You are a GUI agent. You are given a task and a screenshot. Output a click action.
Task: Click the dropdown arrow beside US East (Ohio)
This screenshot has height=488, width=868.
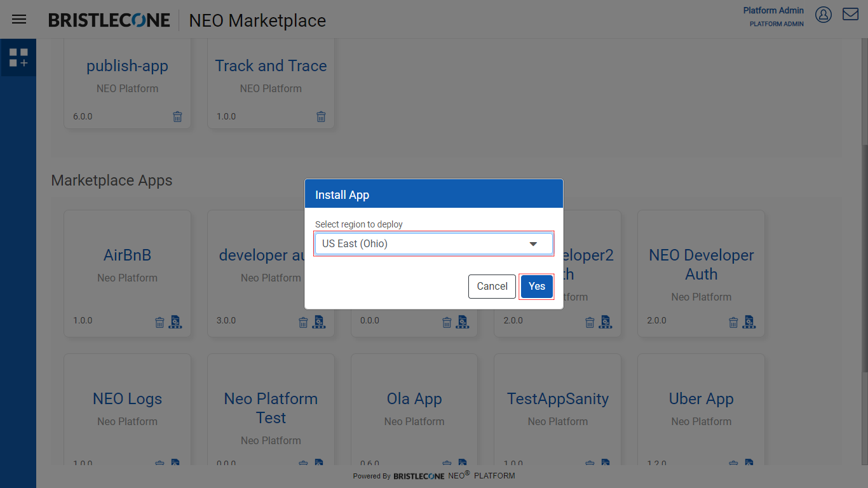533,244
